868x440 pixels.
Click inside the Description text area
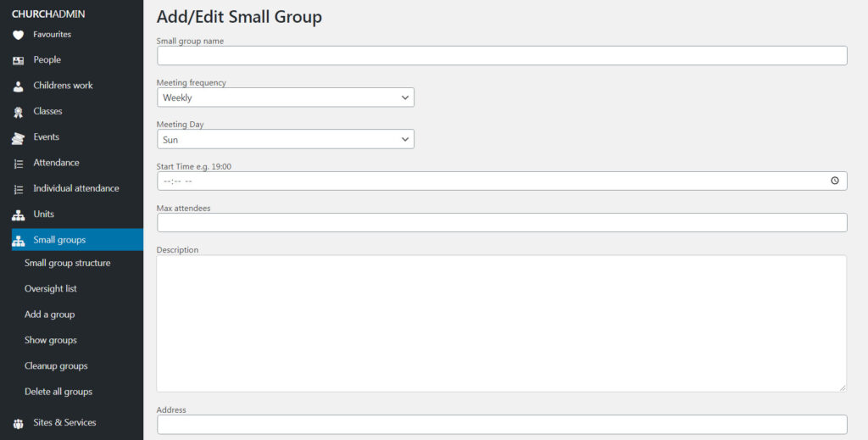pyautogui.click(x=502, y=323)
